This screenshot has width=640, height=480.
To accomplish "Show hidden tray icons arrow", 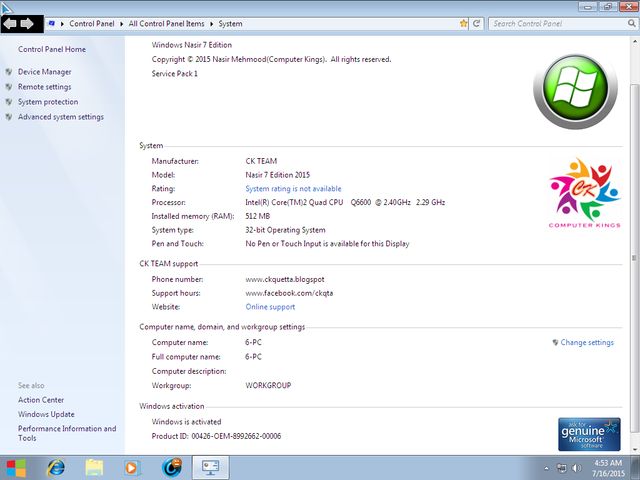I will coord(547,468).
